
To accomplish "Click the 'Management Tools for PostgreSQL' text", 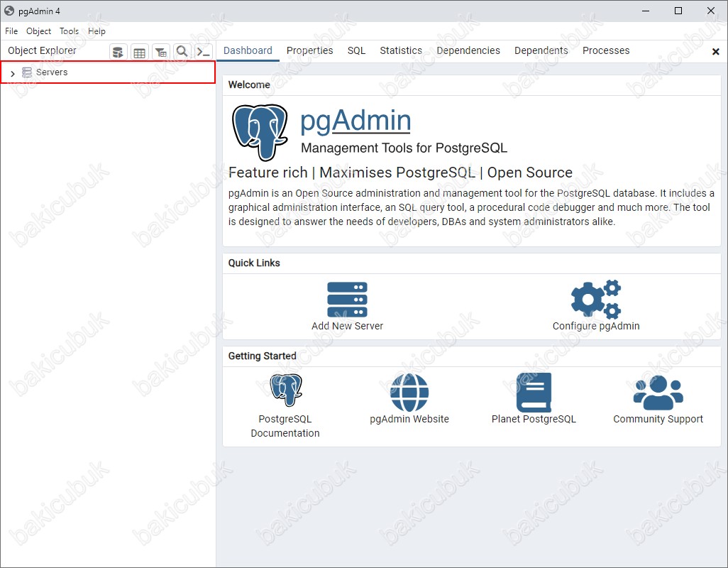I will [404, 148].
